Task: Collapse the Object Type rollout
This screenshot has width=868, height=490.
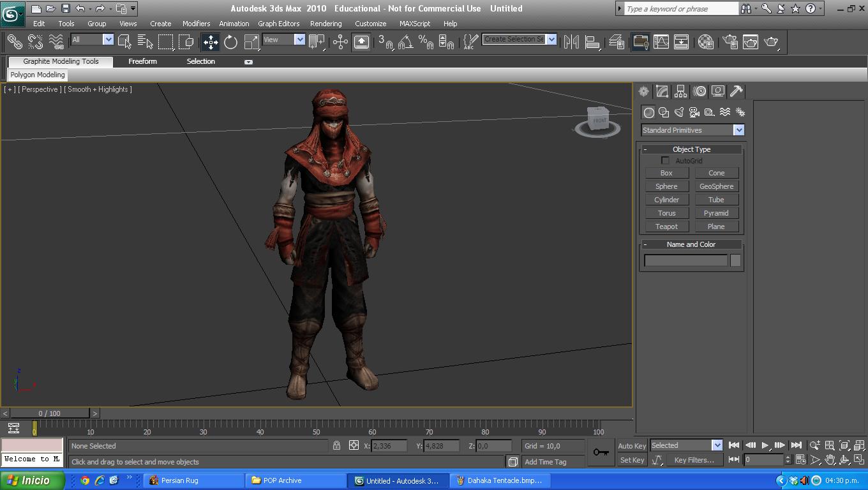Action: 645,149
